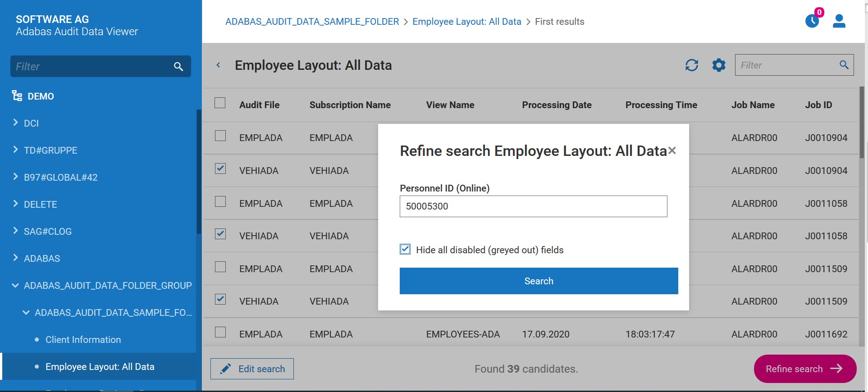This screenshot has width=868, height=392.
Task: Sort by View Name column
Action: tap(450, 105)
